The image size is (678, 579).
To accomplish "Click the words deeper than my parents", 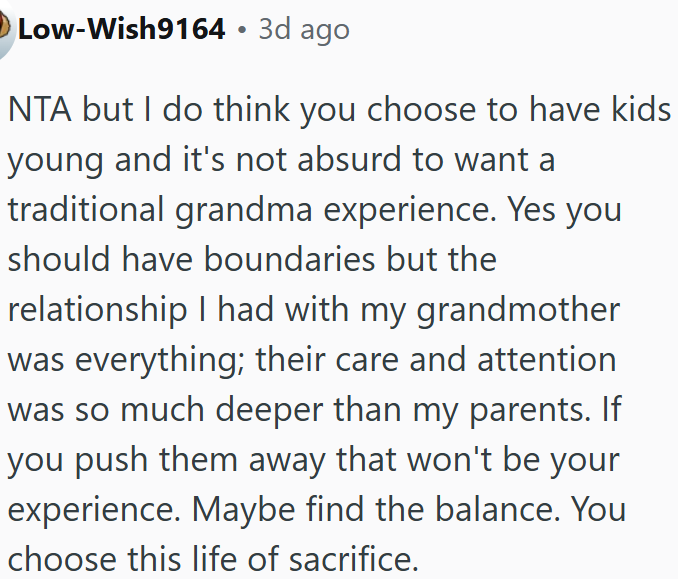I will click(403, 410).
